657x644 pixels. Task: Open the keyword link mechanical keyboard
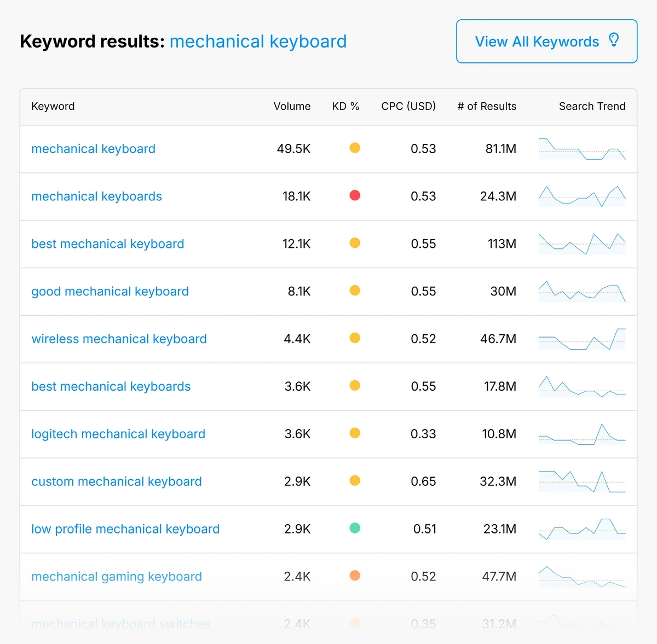93,148
